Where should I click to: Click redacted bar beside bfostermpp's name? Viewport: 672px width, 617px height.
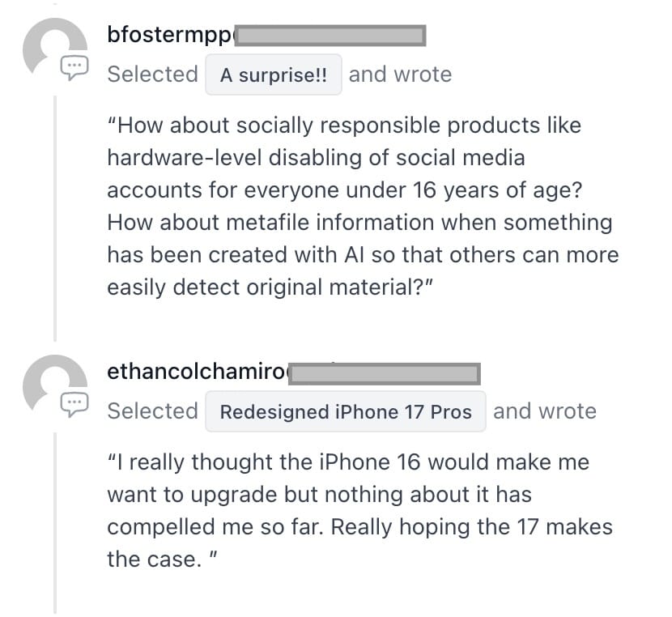(x=330, y=36)
